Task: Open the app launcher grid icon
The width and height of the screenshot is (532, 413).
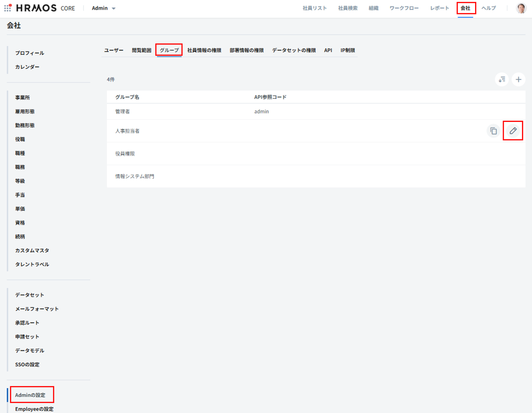Action: pos(8,8)
